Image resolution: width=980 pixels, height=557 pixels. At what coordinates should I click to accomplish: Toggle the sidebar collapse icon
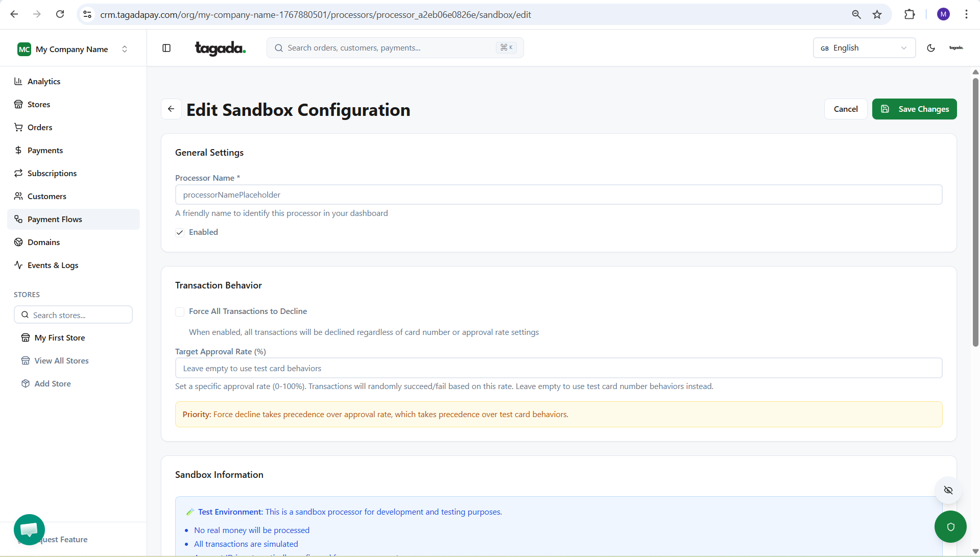click(166, 48)
